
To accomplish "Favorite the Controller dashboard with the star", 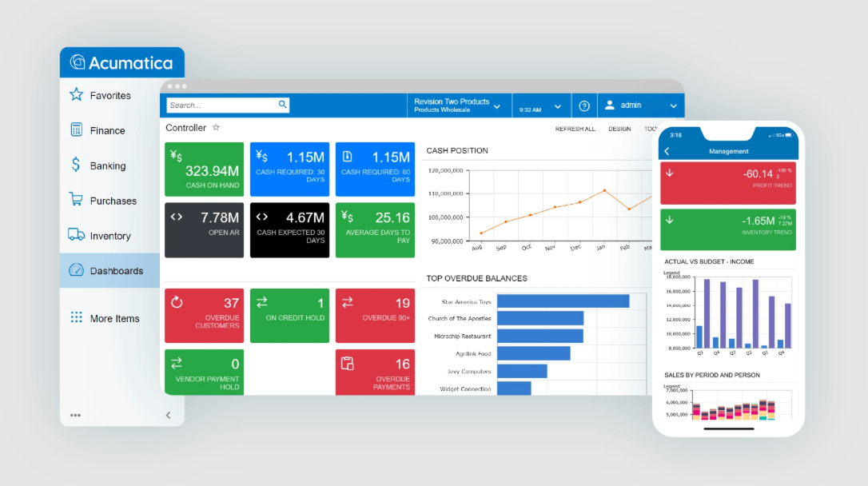I will coord(216,127).
